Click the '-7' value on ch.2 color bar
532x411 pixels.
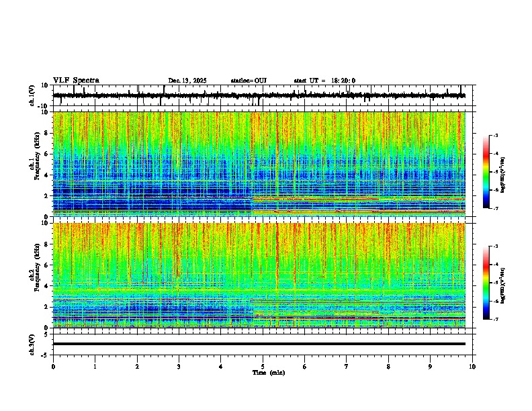coord(495,319)
